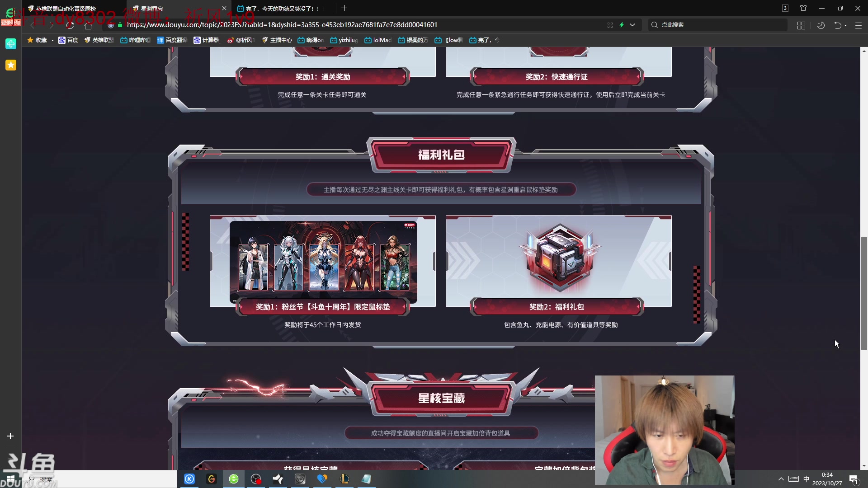
Task: Click the teal sidebar app icon
Action: (x=11, y=44)
